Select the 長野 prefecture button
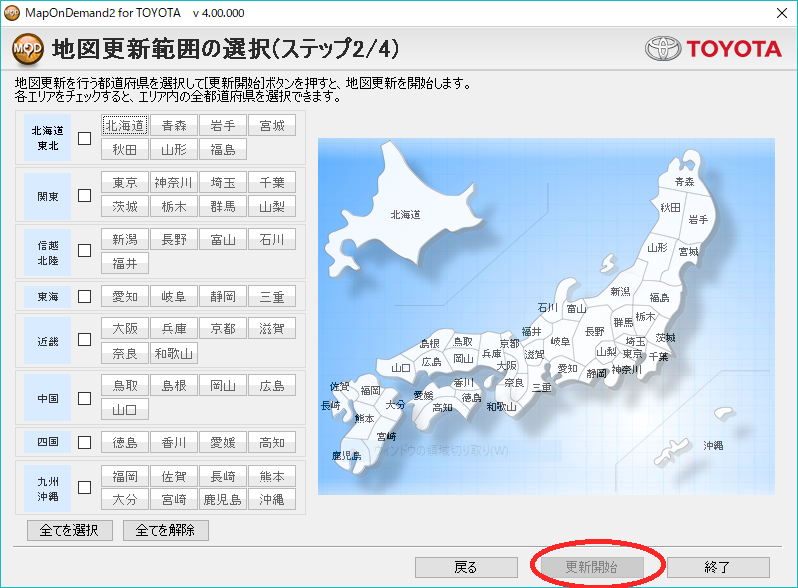The width and height of the screenshot is (798, 588). (174, 239)
